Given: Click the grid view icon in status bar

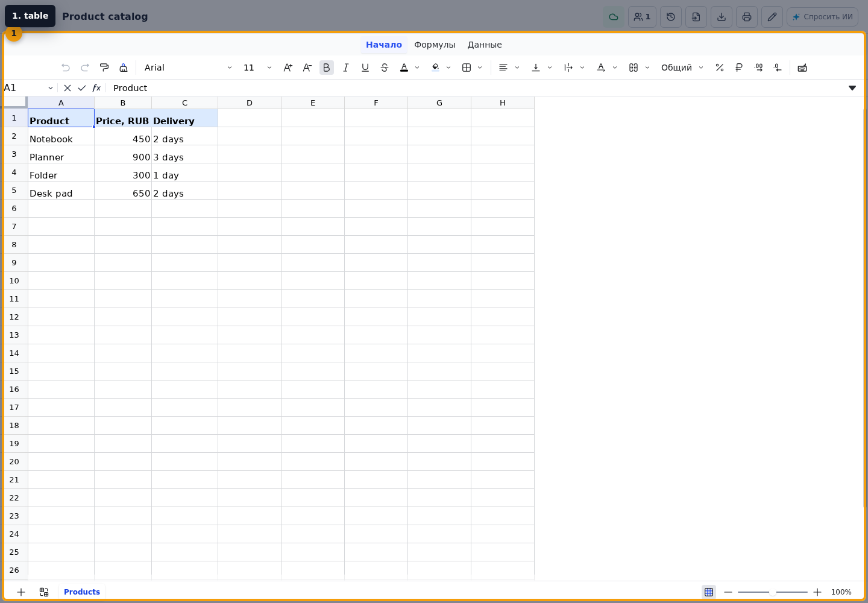Looking at the screenshot, I should click(x=709, y=592).
